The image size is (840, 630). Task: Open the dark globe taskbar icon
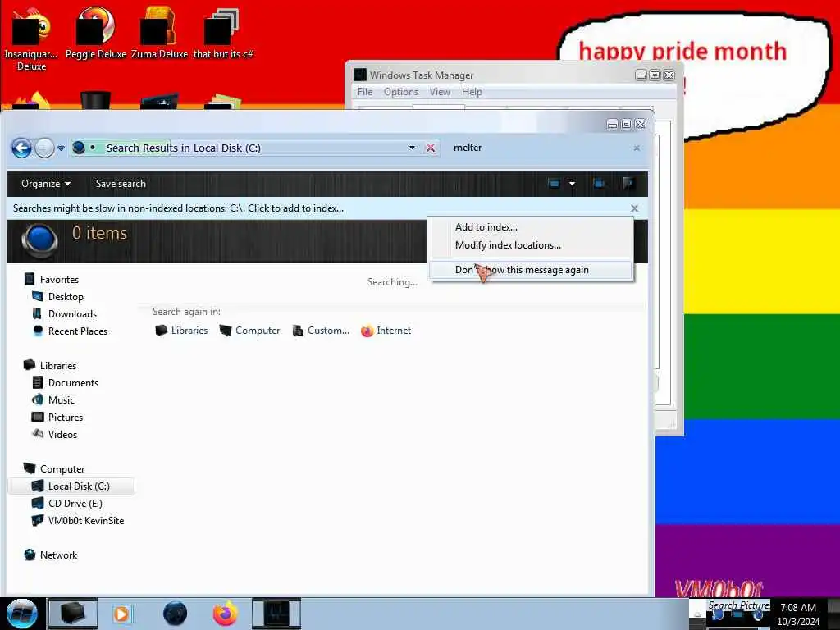pos(175,614)
